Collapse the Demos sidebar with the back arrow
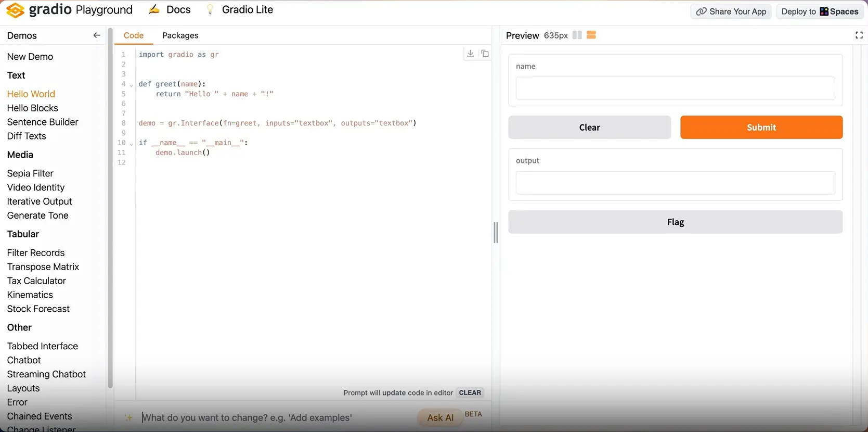Viewport: 868px width, 432px height. [x=97, y=35]
